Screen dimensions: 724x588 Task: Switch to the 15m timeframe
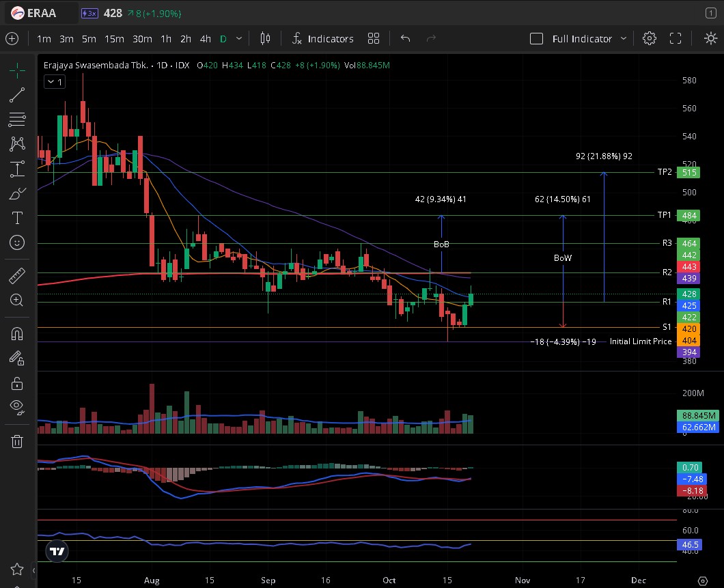click(x=114, y=39)
